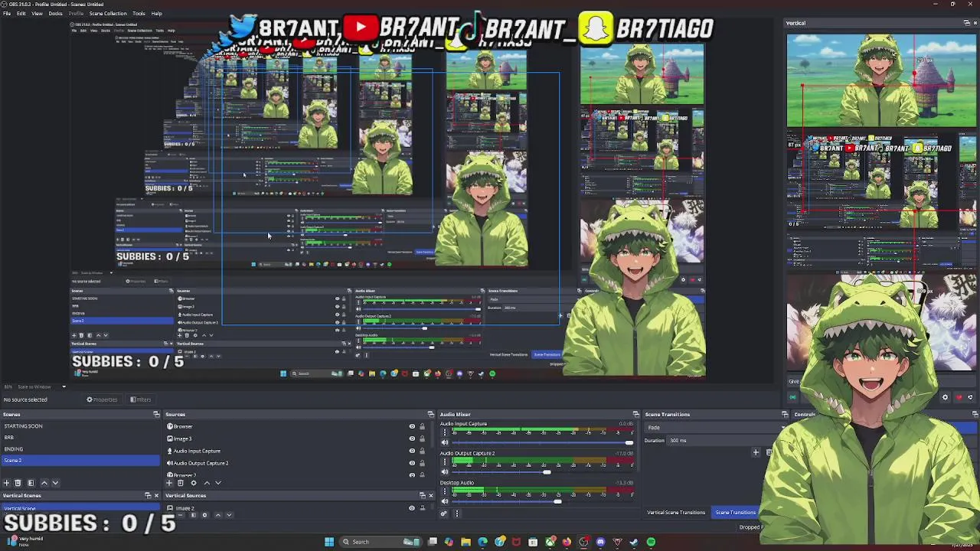Move source down in Sources toolbar

coord(218,483)
